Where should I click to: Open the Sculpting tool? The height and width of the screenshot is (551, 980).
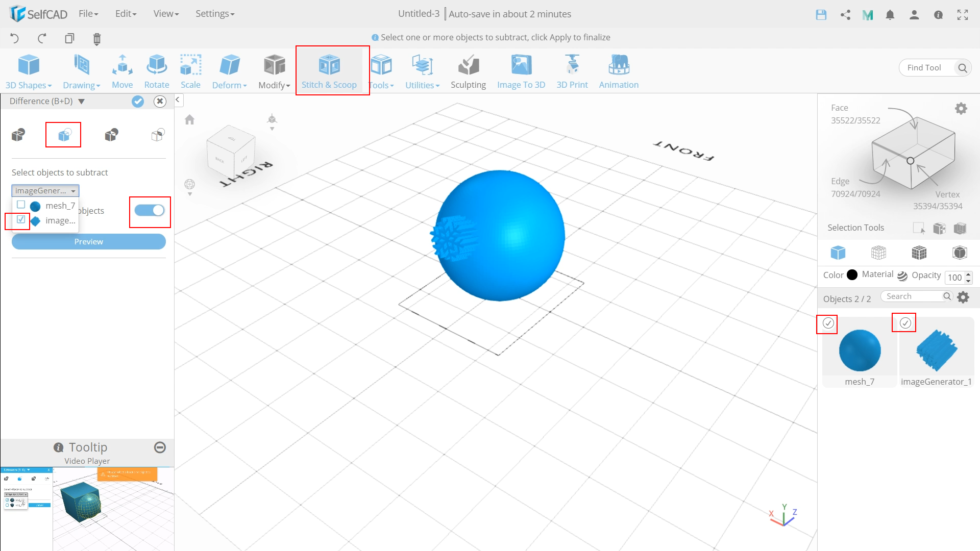[468, 71]
